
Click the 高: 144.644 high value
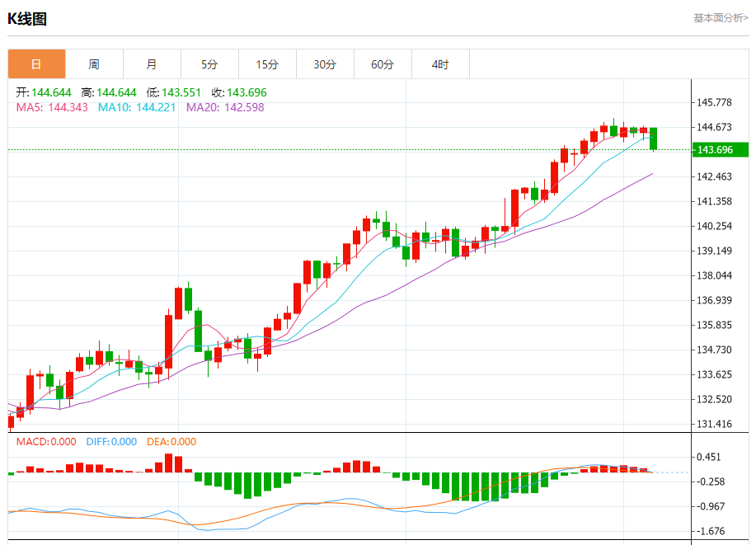click(109, 92)
